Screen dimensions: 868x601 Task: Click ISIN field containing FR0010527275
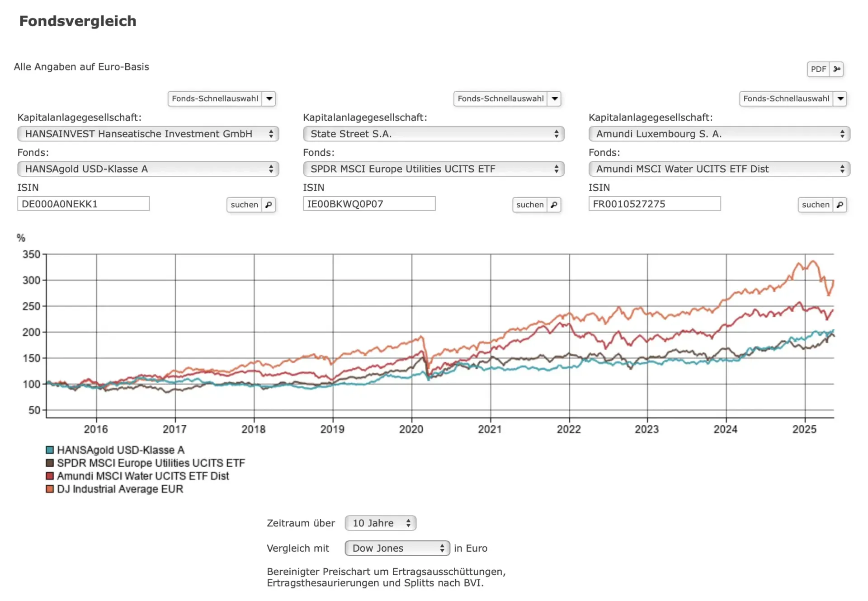(x=655, y=204)
